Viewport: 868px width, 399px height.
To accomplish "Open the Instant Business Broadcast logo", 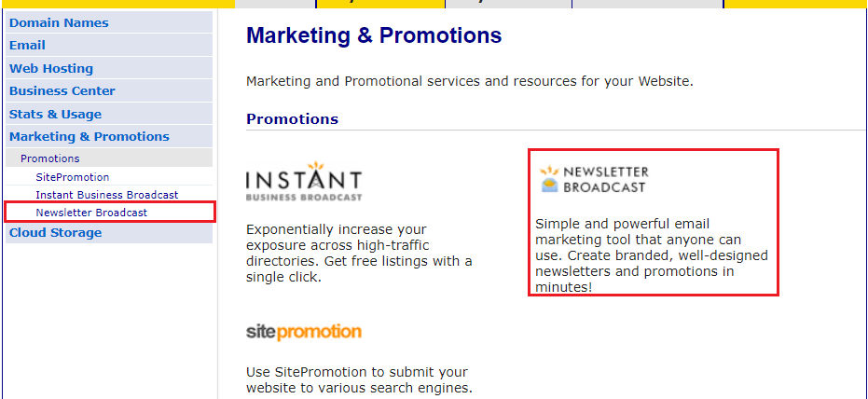I will point(304,181).
